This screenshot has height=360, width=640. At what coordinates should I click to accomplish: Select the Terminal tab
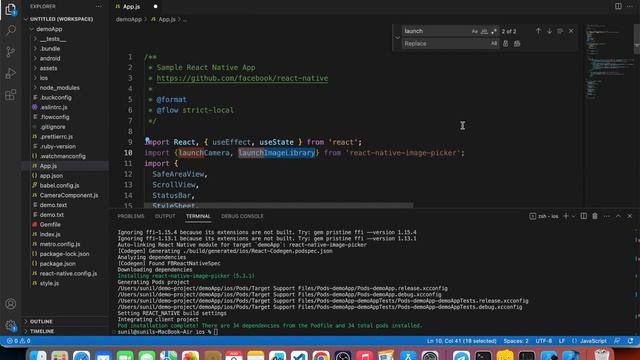(x=198, y=216)
